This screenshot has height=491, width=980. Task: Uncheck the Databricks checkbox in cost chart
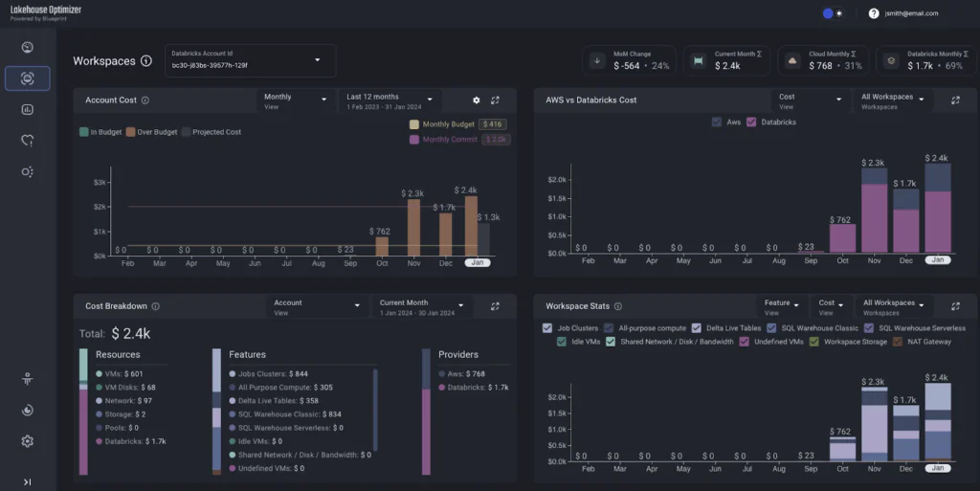(x=751, y=123)
